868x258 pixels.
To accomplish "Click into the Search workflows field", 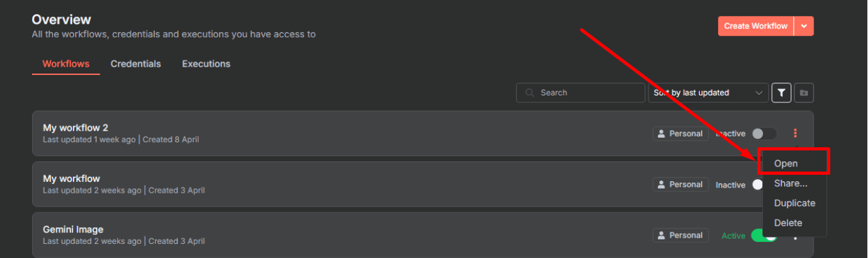I will click(x=581, y=93).
